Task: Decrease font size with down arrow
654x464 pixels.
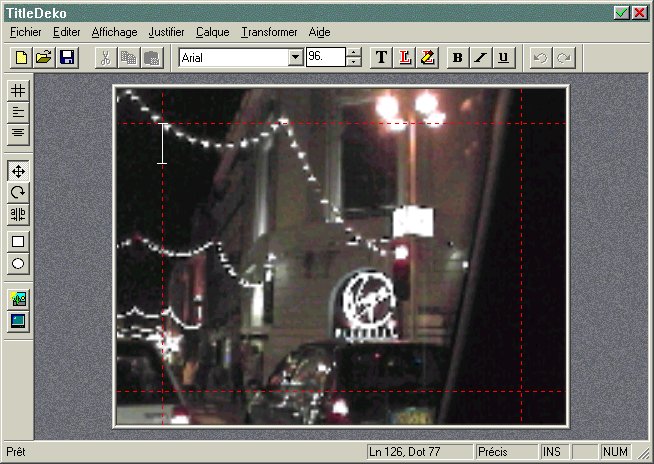Action: point(354,62)
